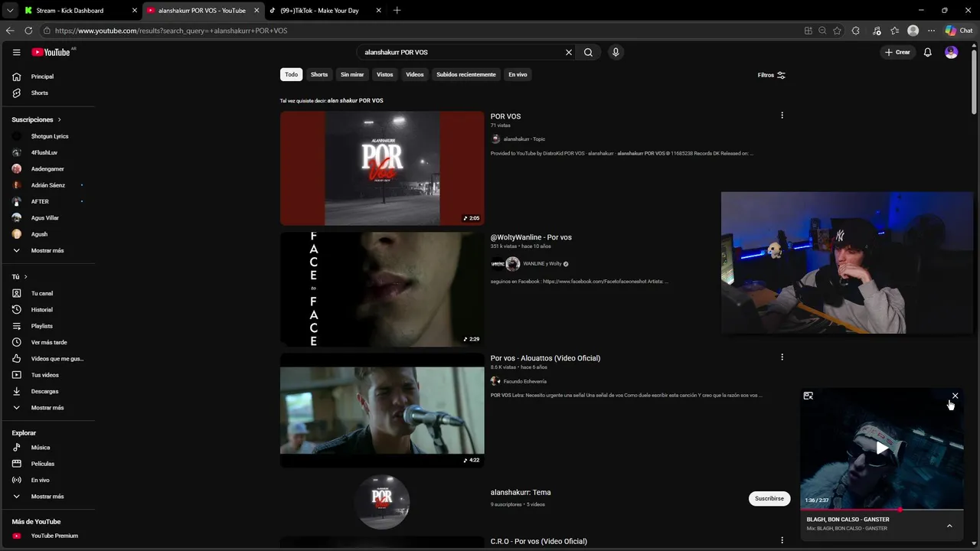Expand Mostrar más under Suscripciones
The height and width of the screenshot is (551, 980).
(47, 250)
